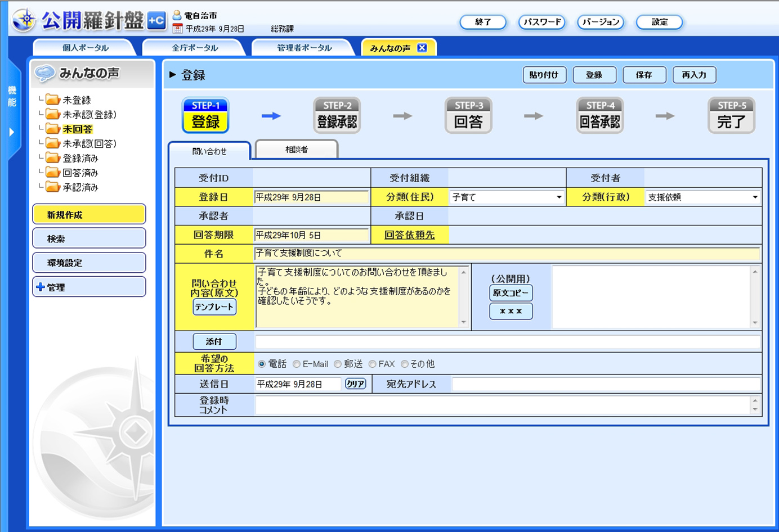Switch to the 管理者ポータル tab
This screenshot has width=779, height=532.
pyautogui.click(x=304, y=48)
